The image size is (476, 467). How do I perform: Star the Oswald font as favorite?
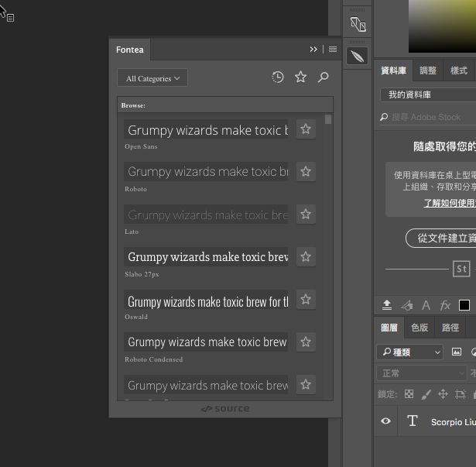[x=306, y=300]
